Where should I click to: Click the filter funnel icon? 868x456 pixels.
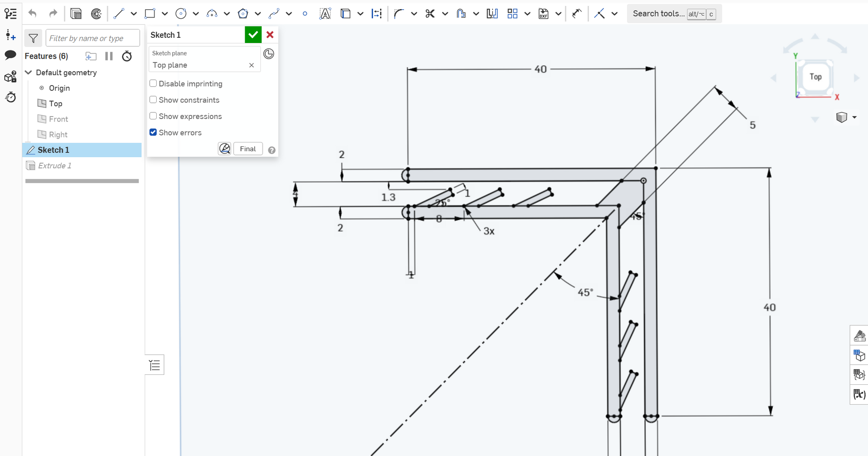33,39
